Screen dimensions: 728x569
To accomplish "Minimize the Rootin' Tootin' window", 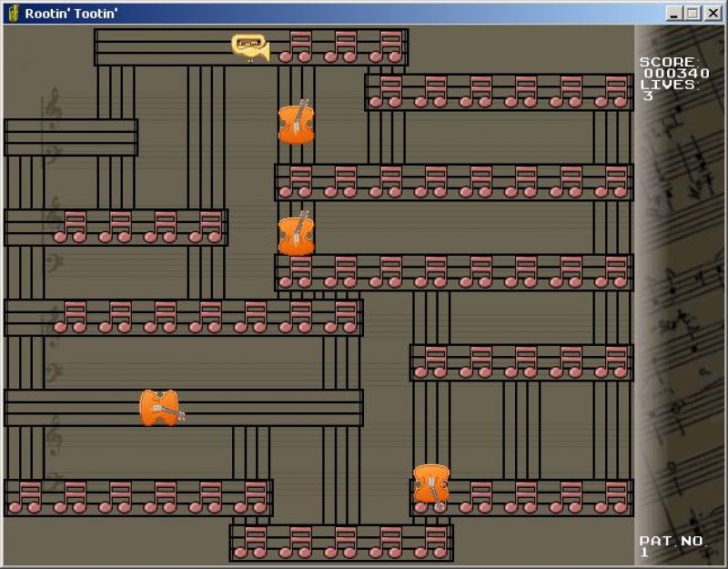I will click(674, 13).
